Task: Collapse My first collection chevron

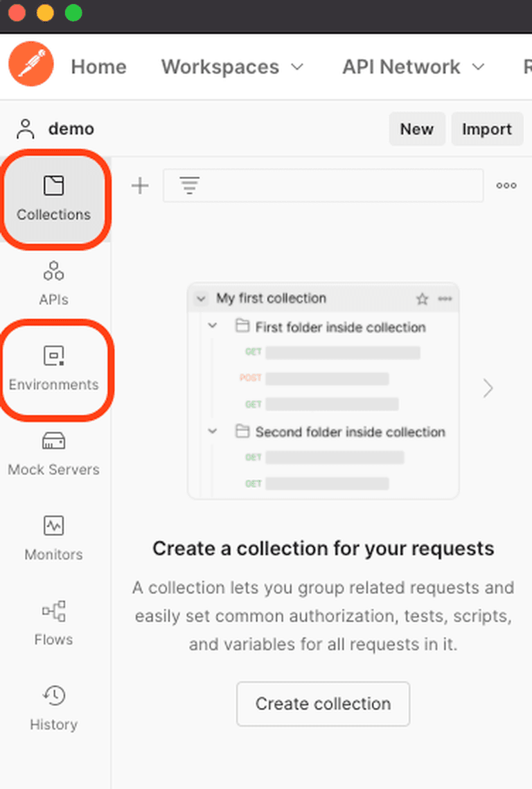Action: pos(201,298)
